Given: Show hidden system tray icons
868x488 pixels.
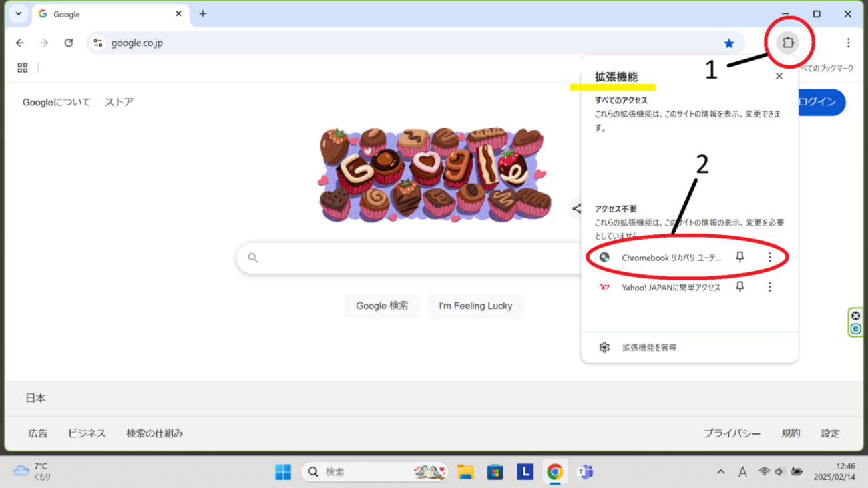Looking at the screenshot, I should 720,472.
